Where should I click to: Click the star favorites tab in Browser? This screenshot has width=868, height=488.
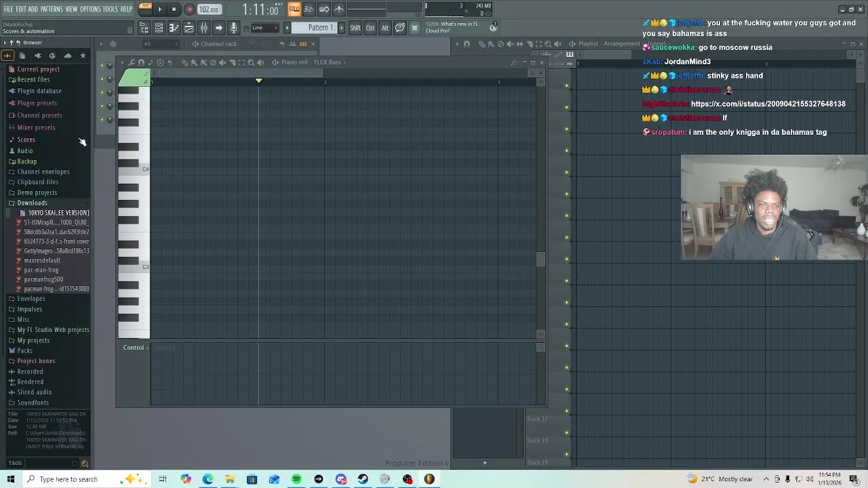(83, 56)
